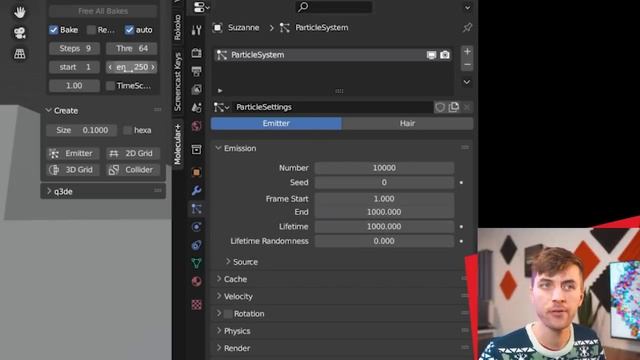This screenshot has height=360, width=640.
Task: Open the Molecular+ sidebar tab
Action: coord(178,144)
